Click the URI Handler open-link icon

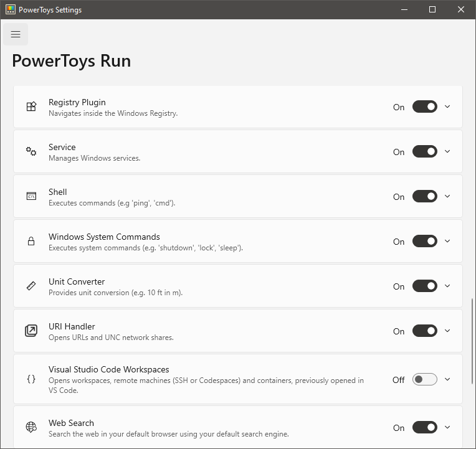(31, 331)
